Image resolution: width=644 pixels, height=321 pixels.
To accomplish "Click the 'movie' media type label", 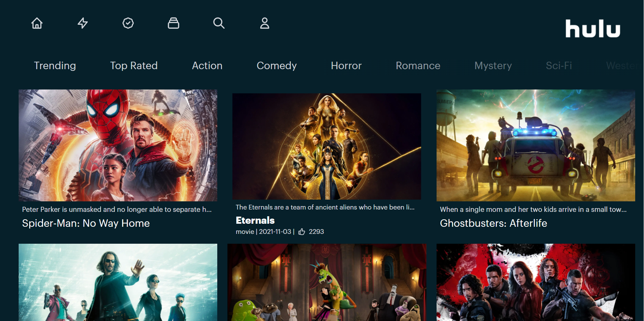I will (x=245, y=232).
